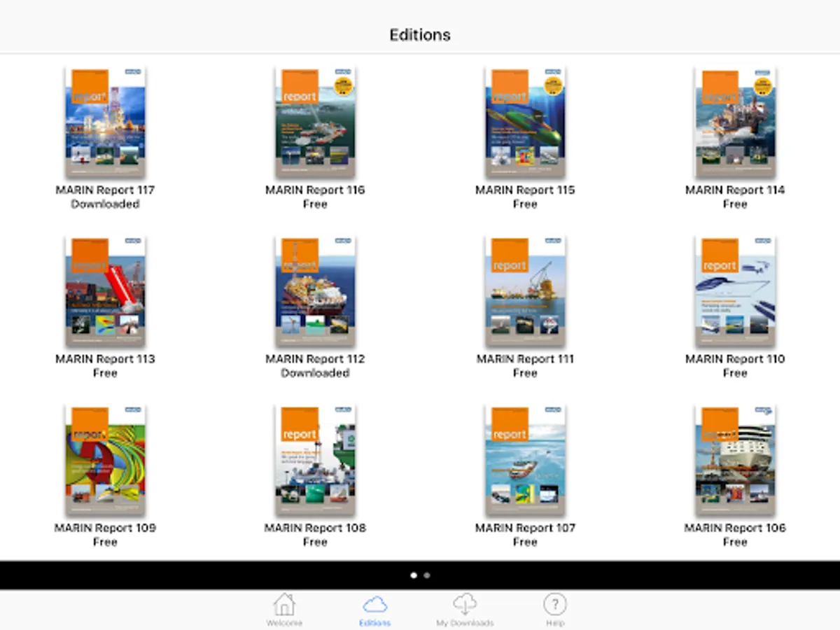Click the MARIN Report 107 title text
This screenshot has height=630, width=840.
point(525,528)
